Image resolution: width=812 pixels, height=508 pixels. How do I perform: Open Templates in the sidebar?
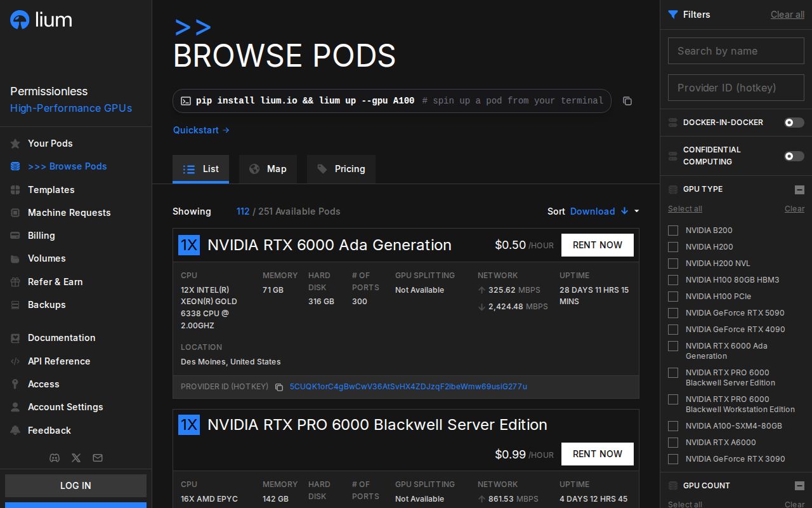pos(51,190)
